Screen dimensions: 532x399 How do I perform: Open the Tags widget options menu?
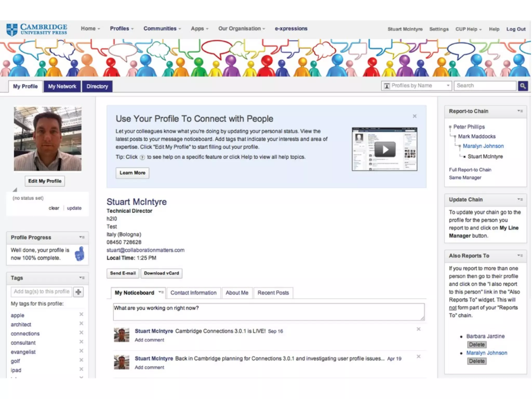point(82,278)
